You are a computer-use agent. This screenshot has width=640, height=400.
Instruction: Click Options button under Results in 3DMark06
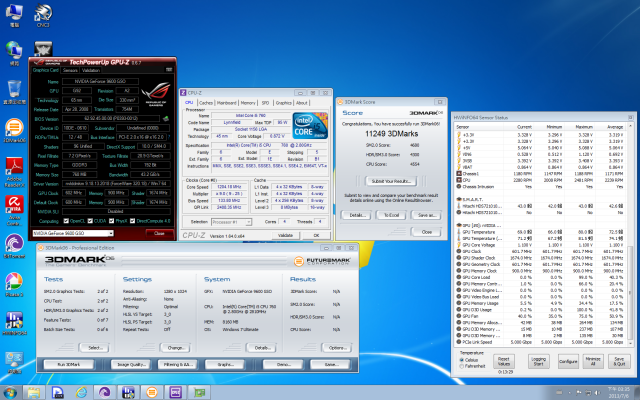(x=337, y=348)
